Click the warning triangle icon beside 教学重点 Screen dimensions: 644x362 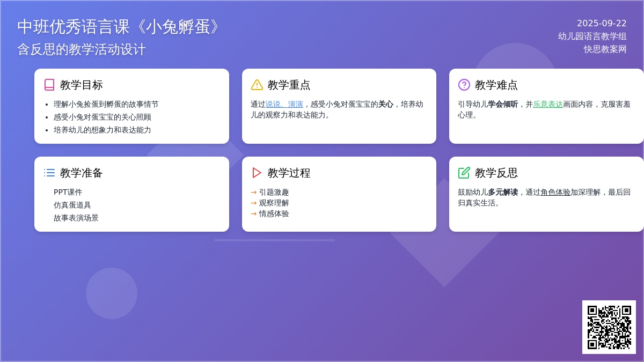pos(257,85)
